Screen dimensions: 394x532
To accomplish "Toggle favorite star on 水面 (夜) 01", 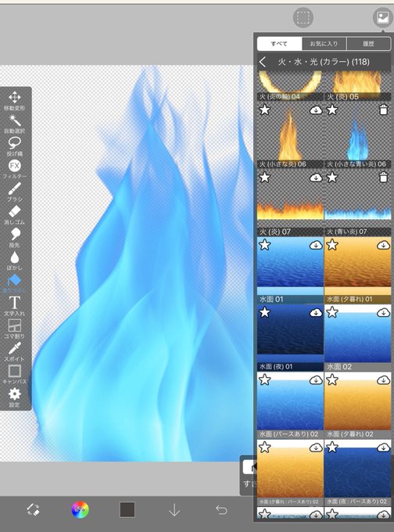I will point(264,312).
